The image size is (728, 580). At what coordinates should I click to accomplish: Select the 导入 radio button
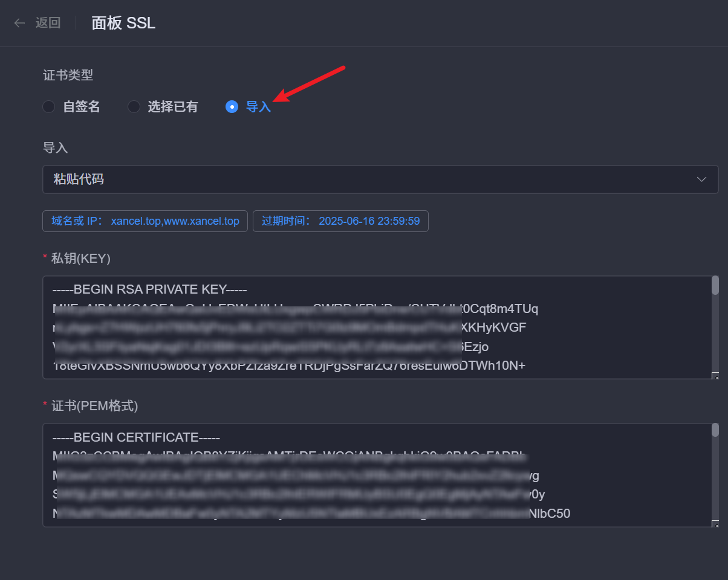click(232, 107)
